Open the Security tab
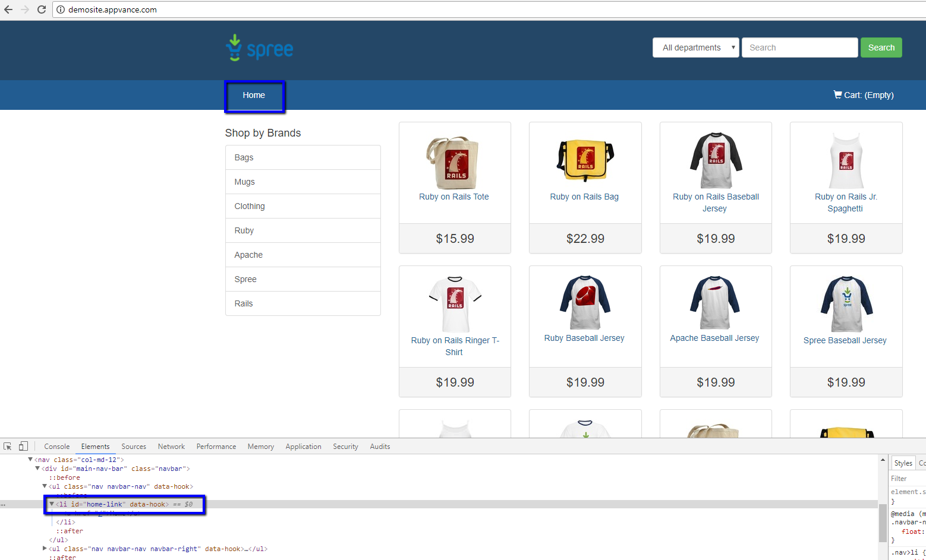 [345, 447]
